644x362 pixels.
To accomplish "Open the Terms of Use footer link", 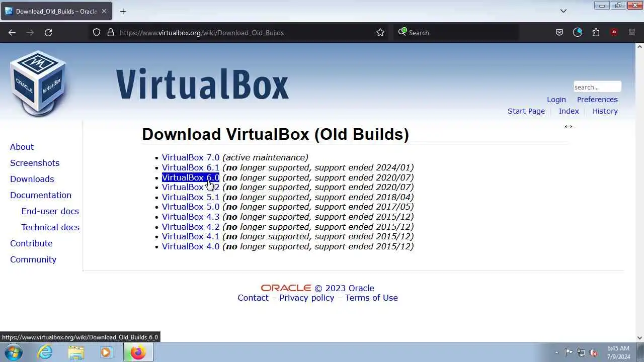I will point(371,298).
